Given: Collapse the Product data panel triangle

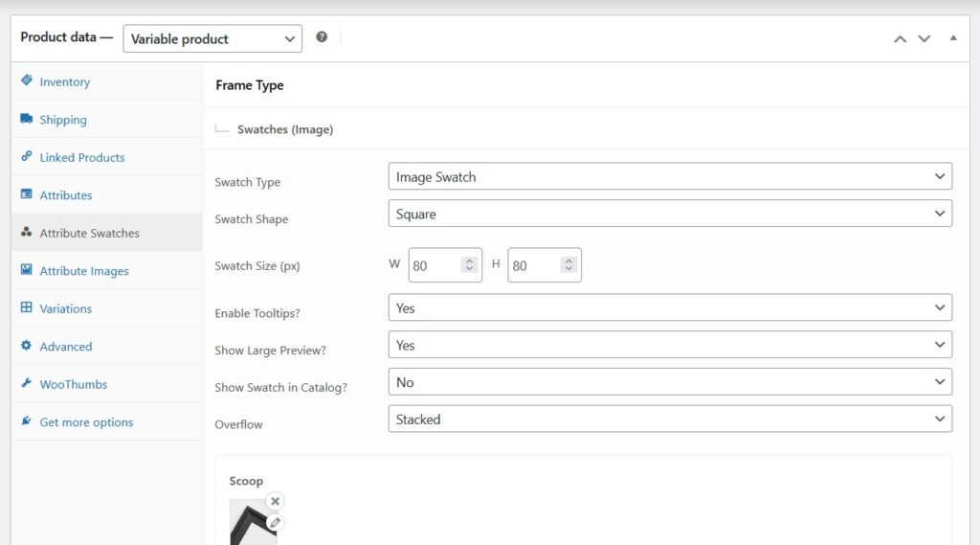Looking at the screenshot, I should pos(952,38).
